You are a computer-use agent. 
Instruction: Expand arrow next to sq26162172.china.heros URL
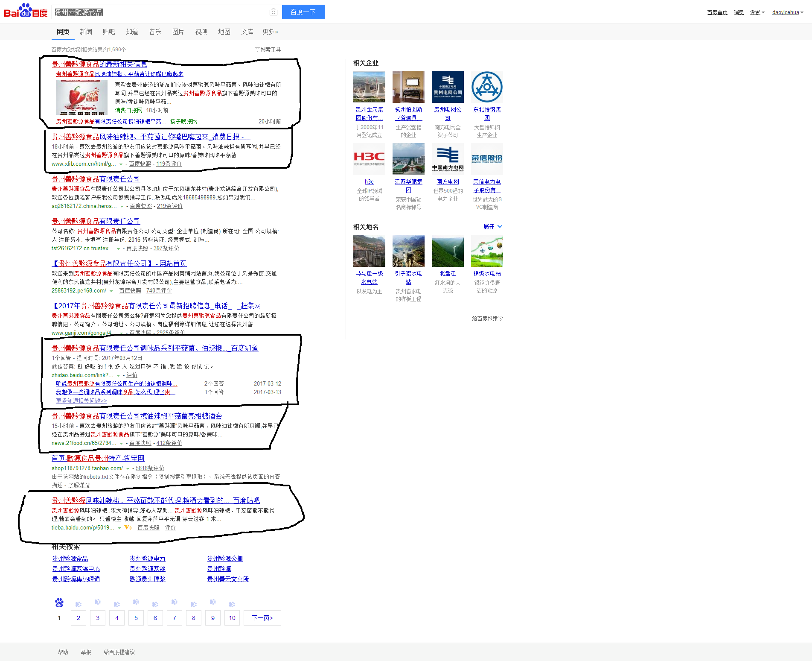(x=122, y=206)
